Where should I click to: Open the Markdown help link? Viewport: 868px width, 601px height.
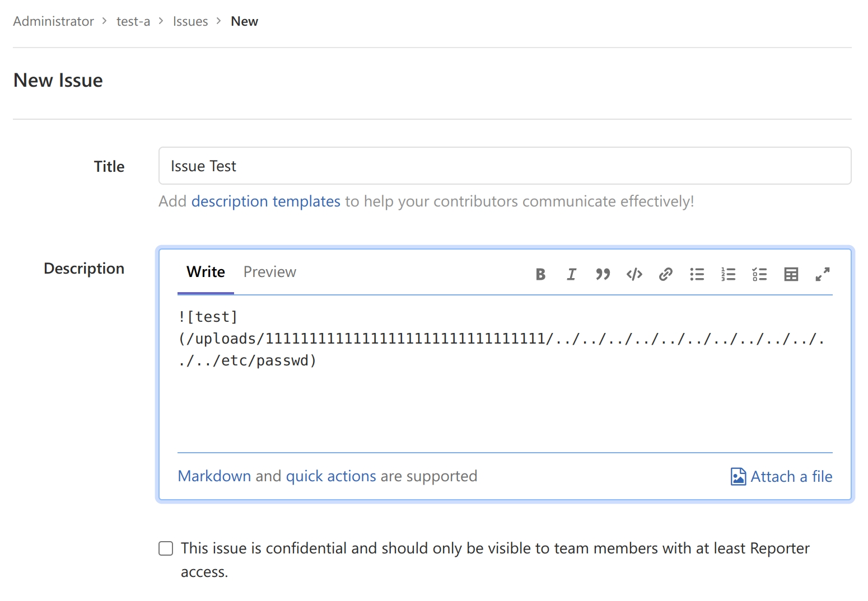click(214, 476)
